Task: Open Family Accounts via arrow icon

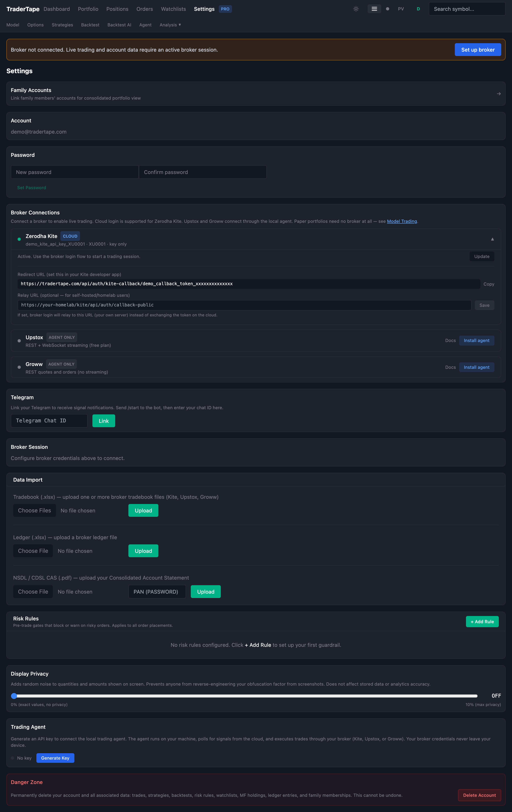Action: click(499, 94)
